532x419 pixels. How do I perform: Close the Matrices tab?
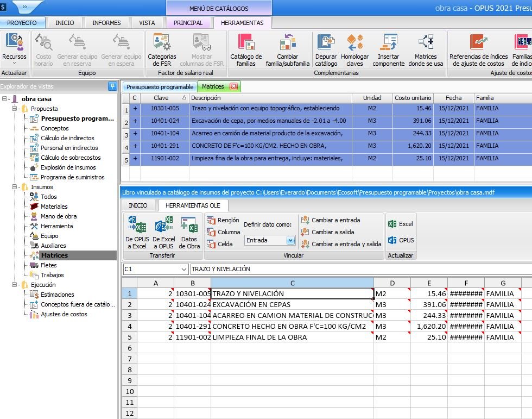point(233,86)
